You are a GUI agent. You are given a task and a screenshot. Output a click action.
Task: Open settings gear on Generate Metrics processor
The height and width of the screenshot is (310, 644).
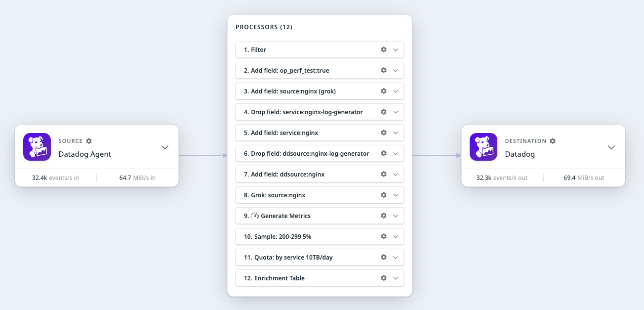[x=384, y=216]
